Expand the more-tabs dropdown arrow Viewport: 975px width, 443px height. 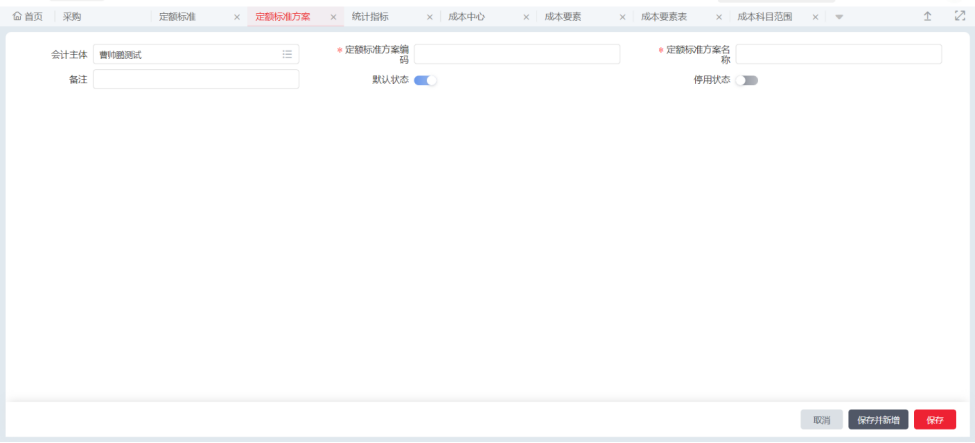coord(839,17)
